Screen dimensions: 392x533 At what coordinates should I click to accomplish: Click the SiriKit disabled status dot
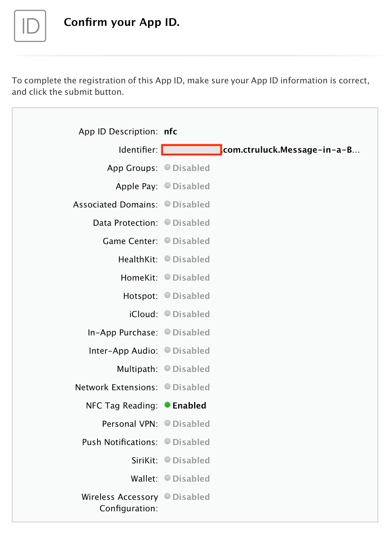167,460
